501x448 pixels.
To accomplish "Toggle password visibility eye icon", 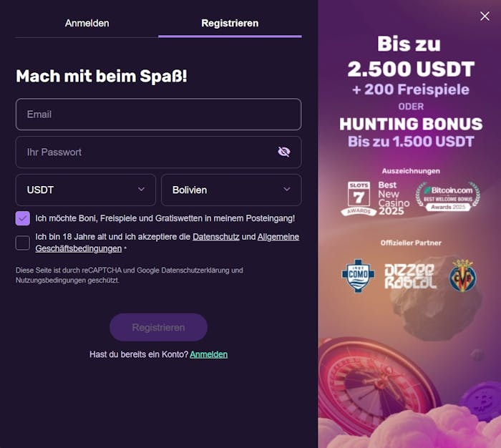I will tap(283, 152).
